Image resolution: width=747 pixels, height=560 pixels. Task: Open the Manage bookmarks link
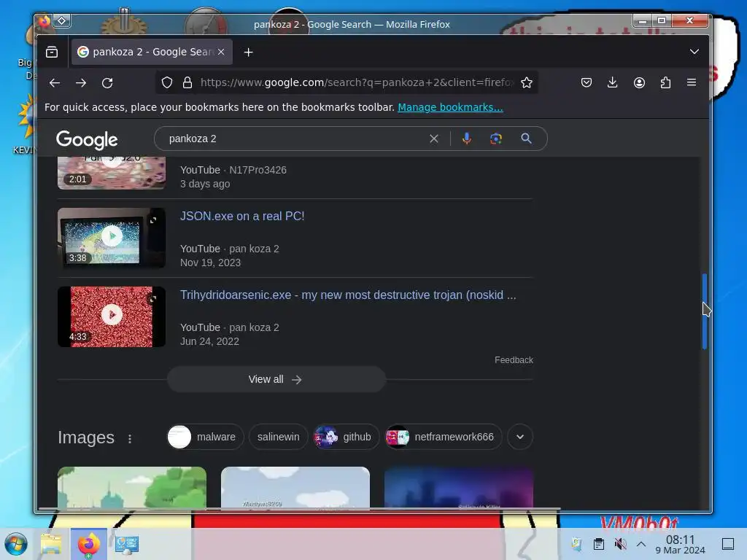coord(450,107)
